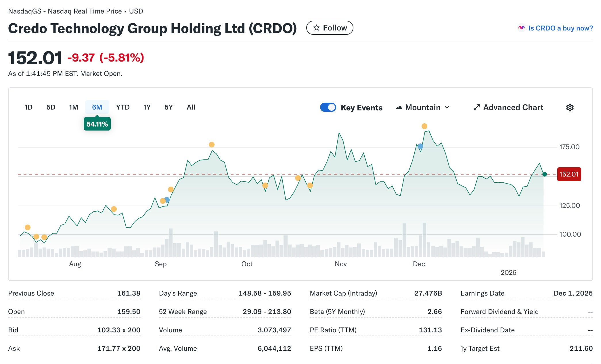Expand the 54.11% performance badge
This screenshot has height=364, width=601.
97,124
